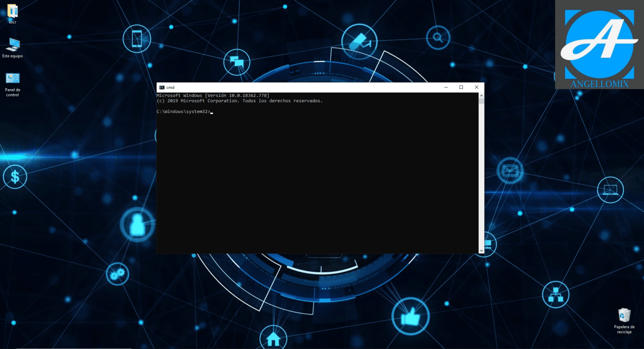
Task: Select the smartphone icon on the wallpaper
Action: 137,38
